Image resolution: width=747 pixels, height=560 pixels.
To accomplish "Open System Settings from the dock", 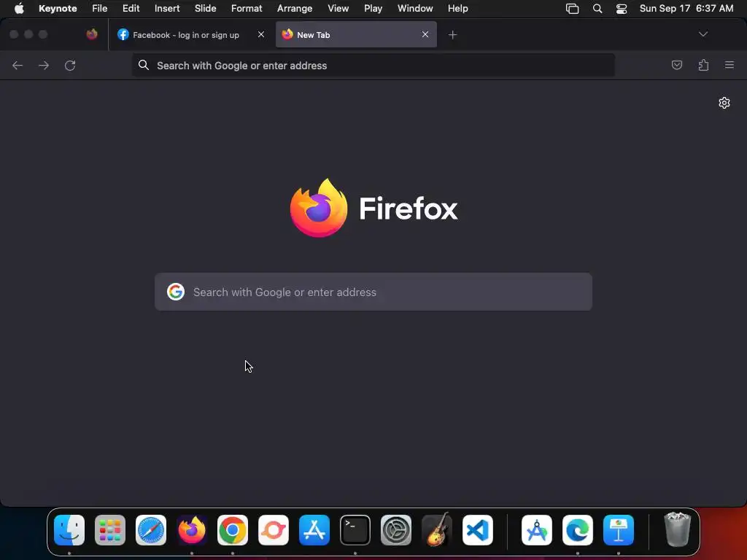I will click(396, 530).
